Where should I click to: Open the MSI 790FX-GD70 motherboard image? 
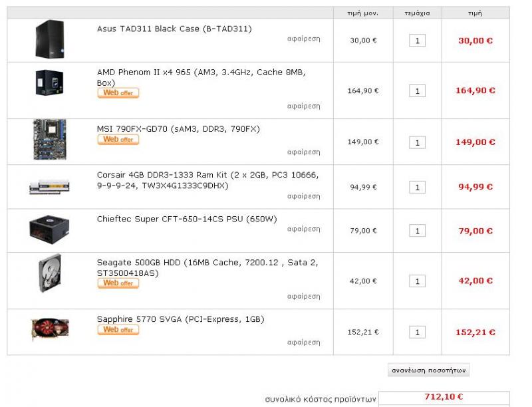49,140
